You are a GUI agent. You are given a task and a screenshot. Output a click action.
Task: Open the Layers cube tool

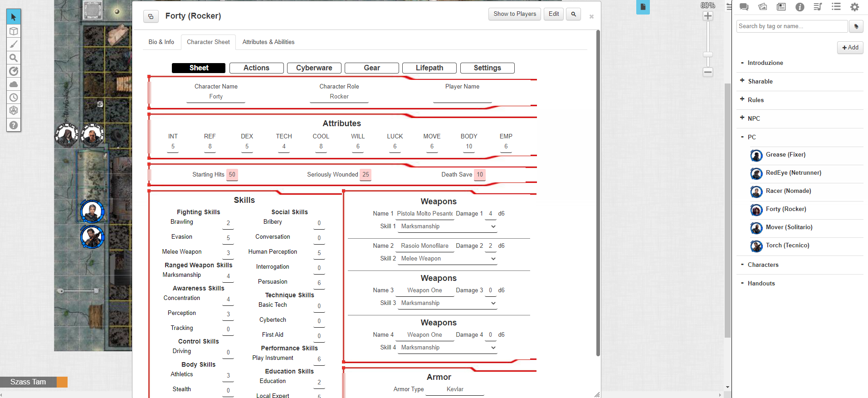click(14, 31)
